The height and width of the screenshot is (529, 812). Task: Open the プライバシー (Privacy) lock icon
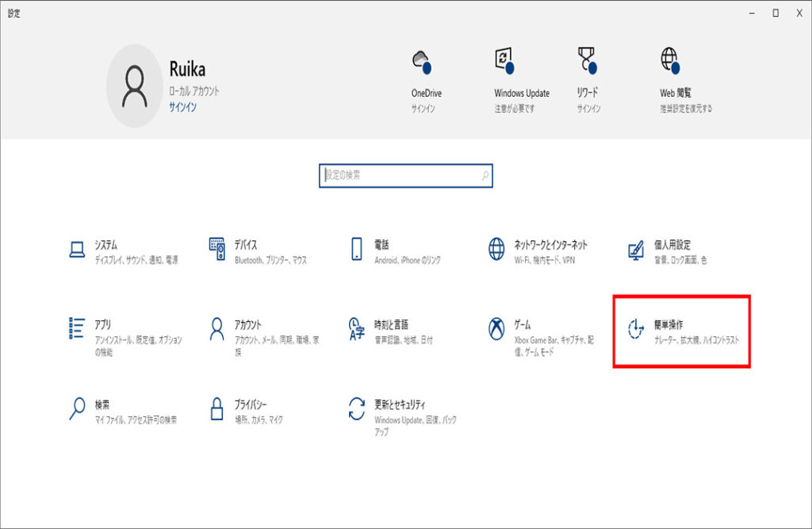pyautogui.click(x=217, y=408)
